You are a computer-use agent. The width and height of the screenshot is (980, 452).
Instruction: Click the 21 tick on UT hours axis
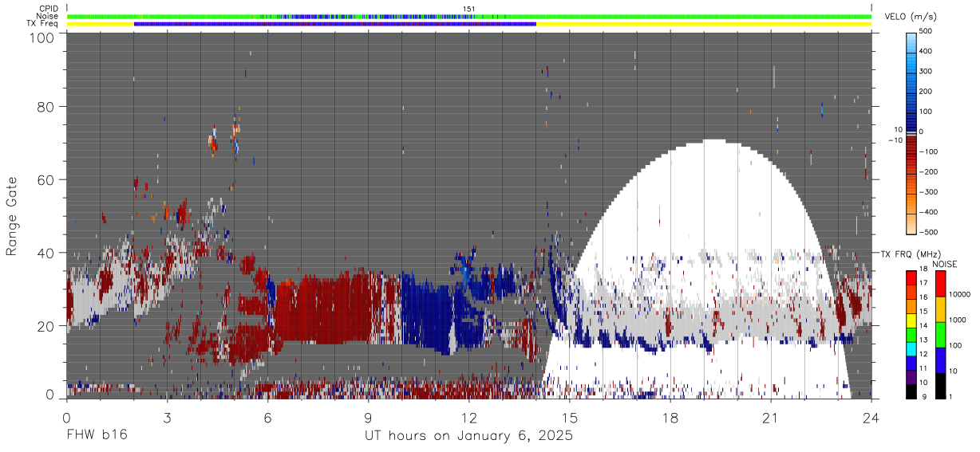click(x=771, y=418)
